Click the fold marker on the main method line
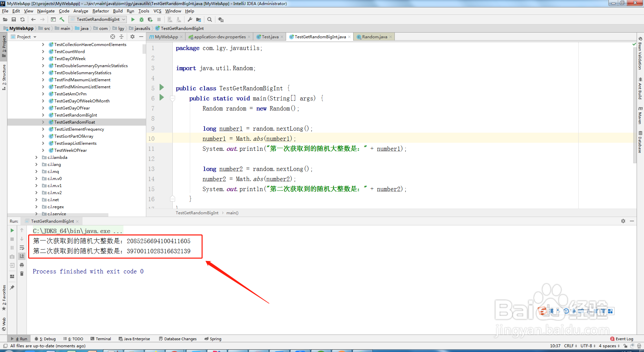 172,98
